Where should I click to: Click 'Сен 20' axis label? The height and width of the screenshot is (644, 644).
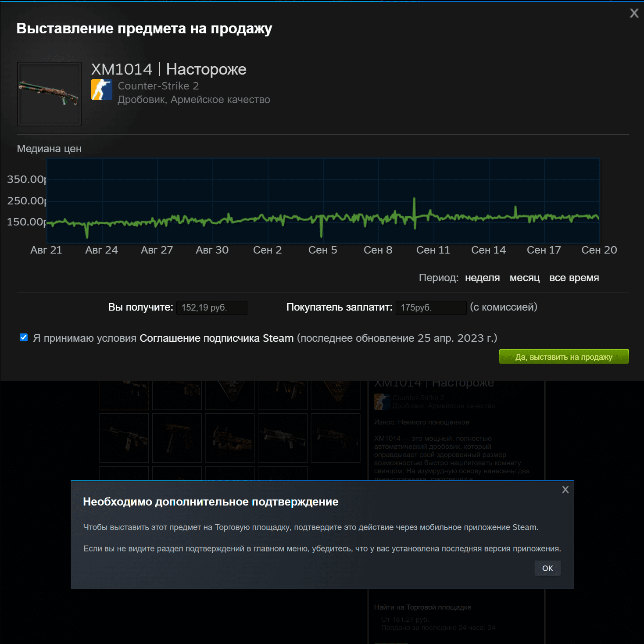pos(599,250)
